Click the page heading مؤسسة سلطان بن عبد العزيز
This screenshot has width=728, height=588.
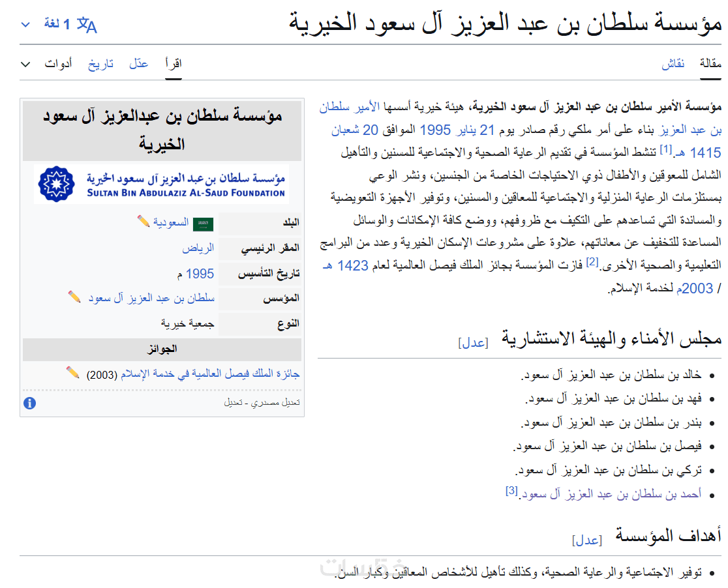[x=505, y=23]
